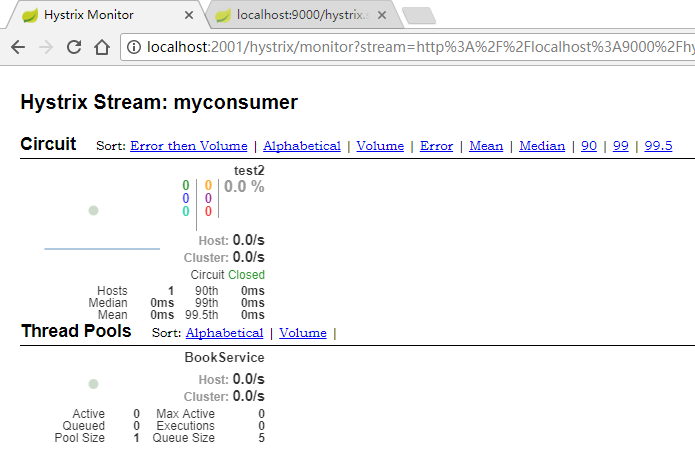695x452 pixels.
Task: Click the browser forward arrow
Action: 46,47
